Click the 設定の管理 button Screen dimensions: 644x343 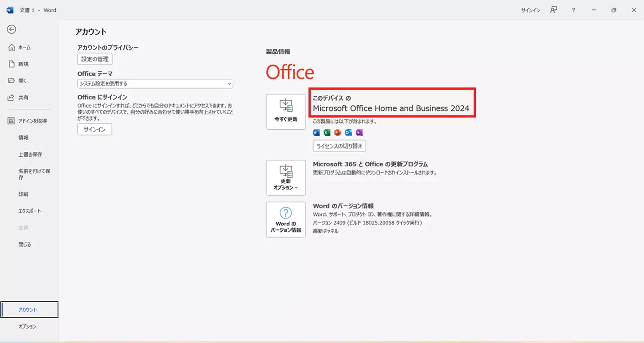click(x=95, y=59)
